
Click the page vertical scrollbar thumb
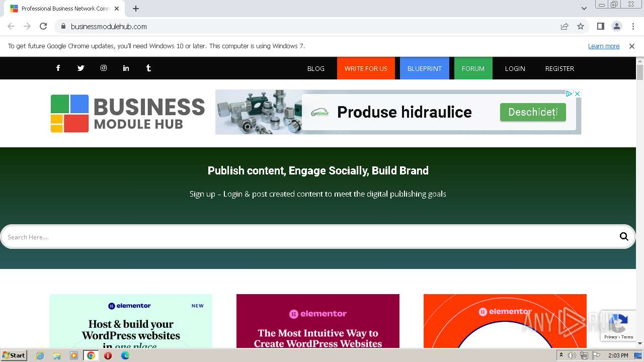click(640, 72)
